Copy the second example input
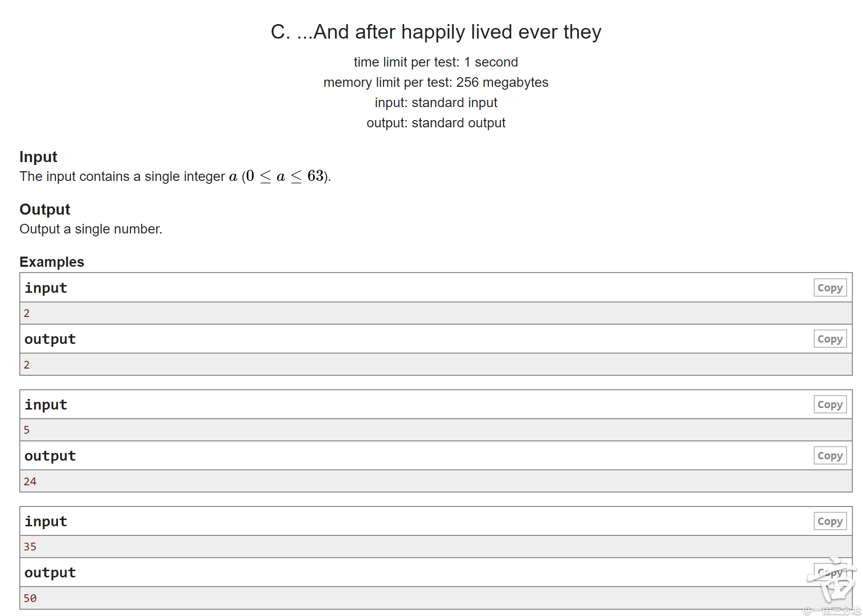The image size is (863, 616). 830,405
